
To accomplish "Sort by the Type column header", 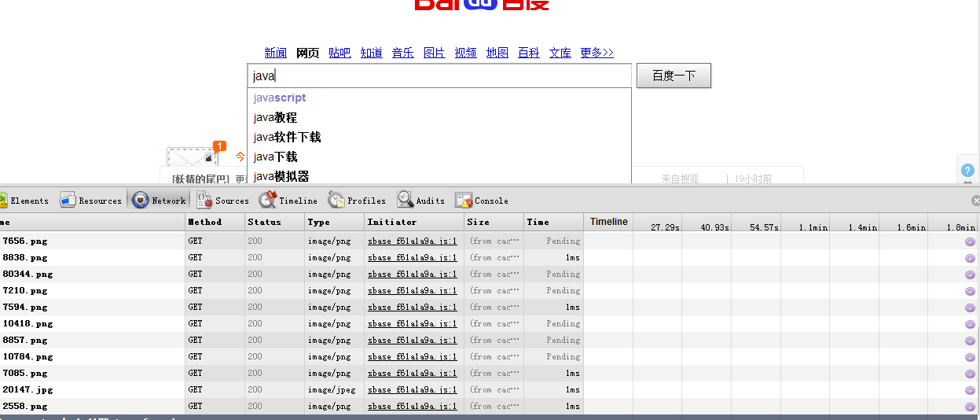I will tap(336, 222).
